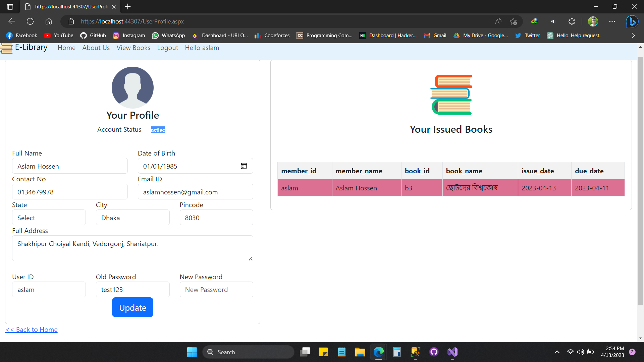Open the Date of Birth calendar picker icon
This screenshot has height=362, width=644.
pyautogui.click(x=244, y=166)
